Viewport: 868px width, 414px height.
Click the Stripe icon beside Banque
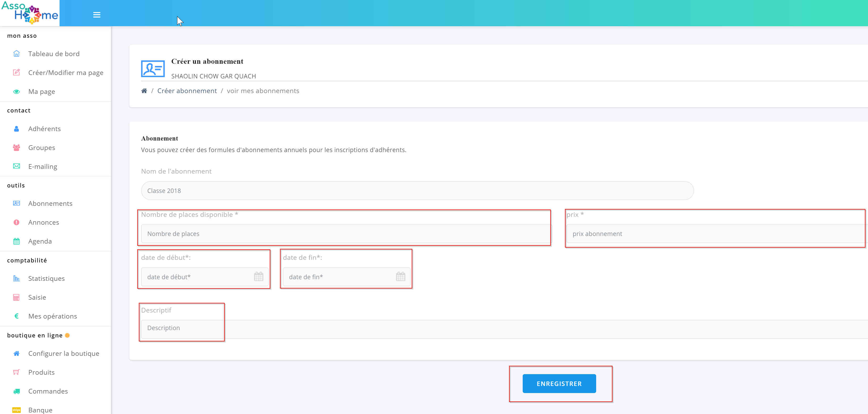point(16,410)
